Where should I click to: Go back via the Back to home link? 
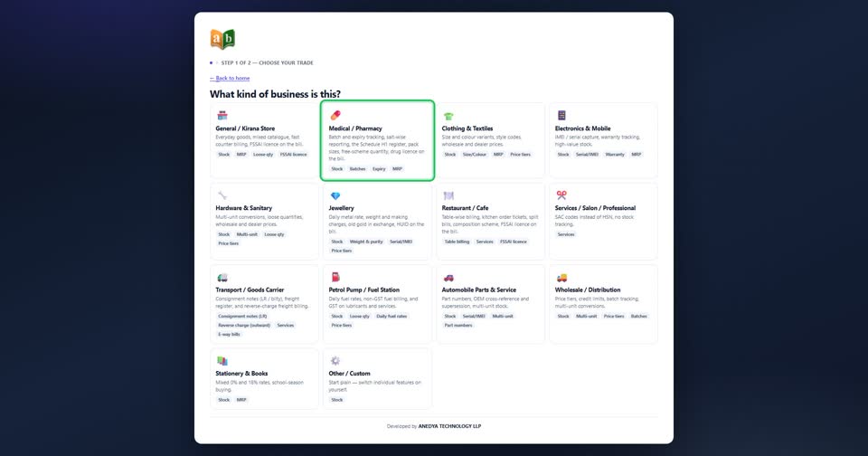click(230, 78)
